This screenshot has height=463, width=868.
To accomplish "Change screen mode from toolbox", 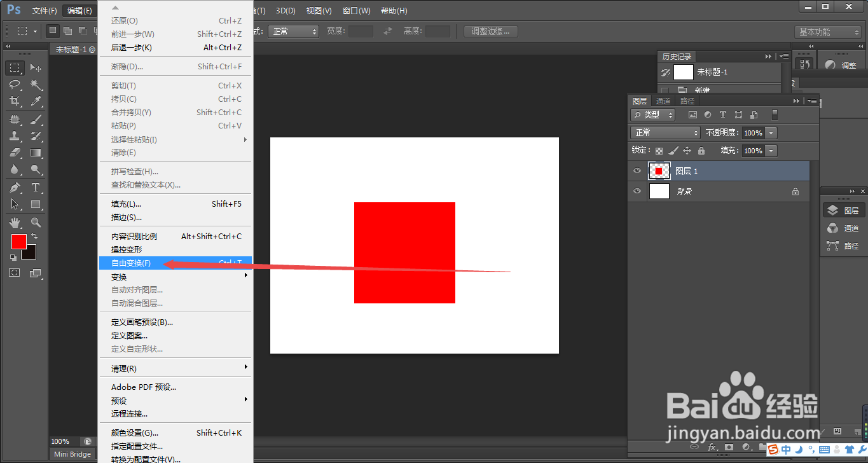I will [36, 273].
